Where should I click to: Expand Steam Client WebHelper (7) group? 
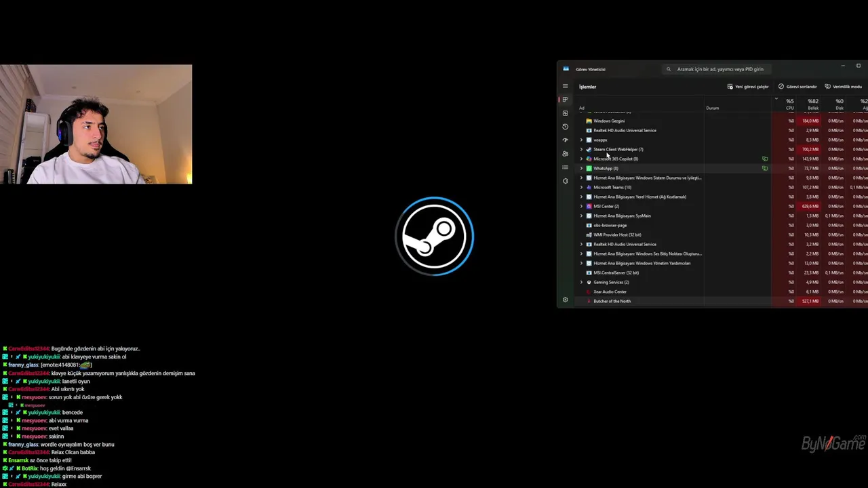[x=581, y=149]
